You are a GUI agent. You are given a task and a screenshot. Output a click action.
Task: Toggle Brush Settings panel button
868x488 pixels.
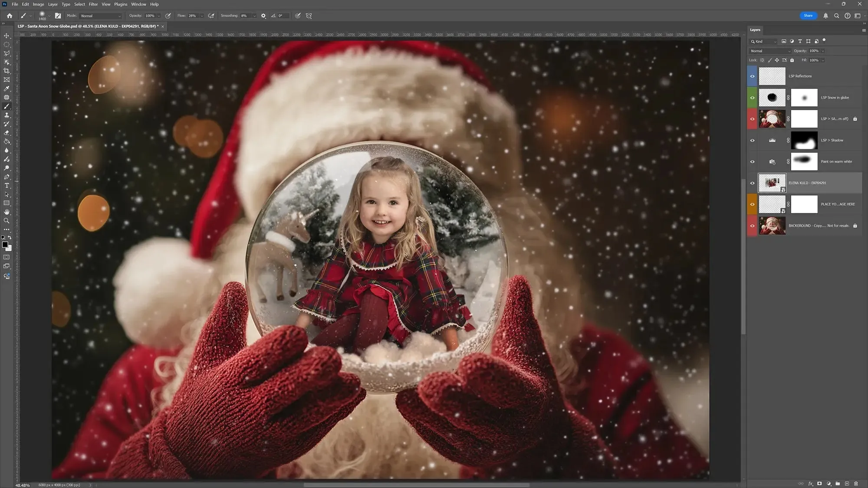tap(58, 16)
